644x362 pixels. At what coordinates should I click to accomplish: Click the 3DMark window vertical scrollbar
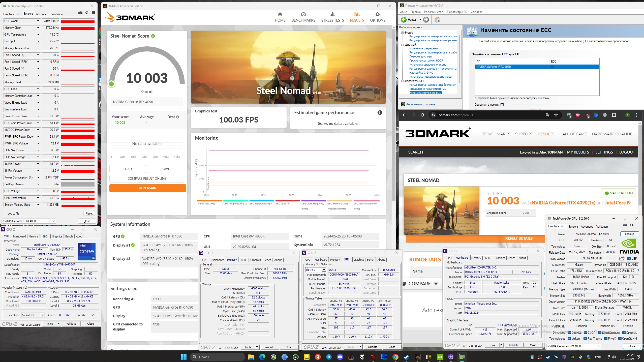[x=394, y=115]
